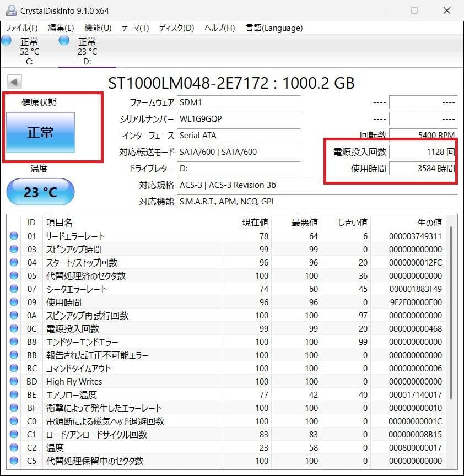
Task: Click the interface field Serial ATA
Action: point(239,135)
